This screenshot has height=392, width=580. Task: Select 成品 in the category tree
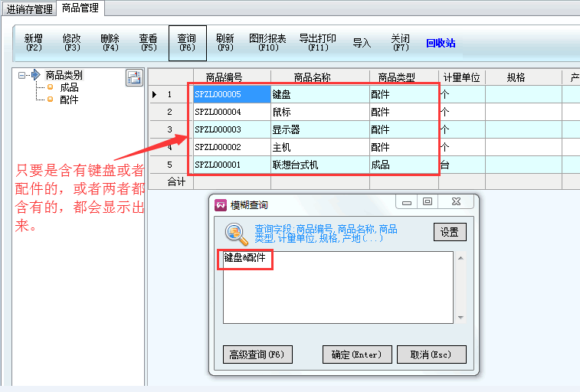[x=69, y=87]
